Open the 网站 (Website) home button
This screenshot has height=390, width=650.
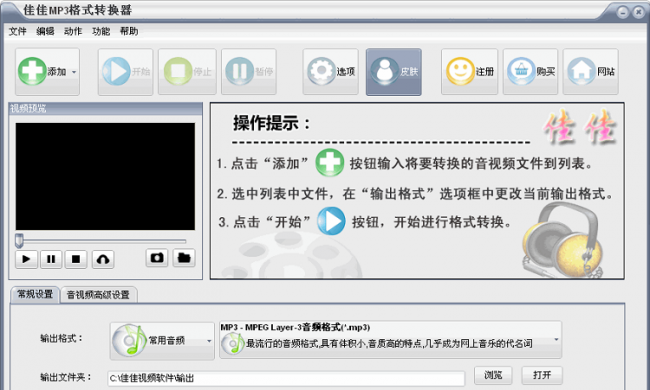click(x=591, y=72)
